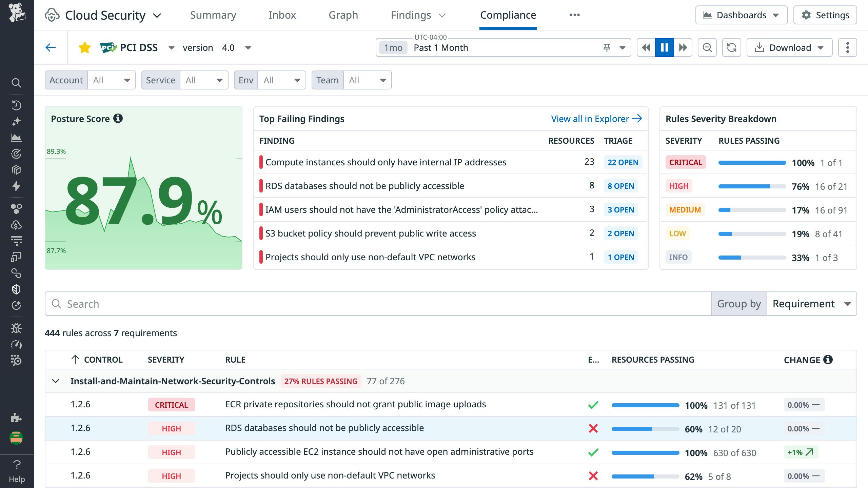Pause live updates with the pause button
Image resolution: width=868 pixels, height=488 pixels.
(x=664, y=47)
